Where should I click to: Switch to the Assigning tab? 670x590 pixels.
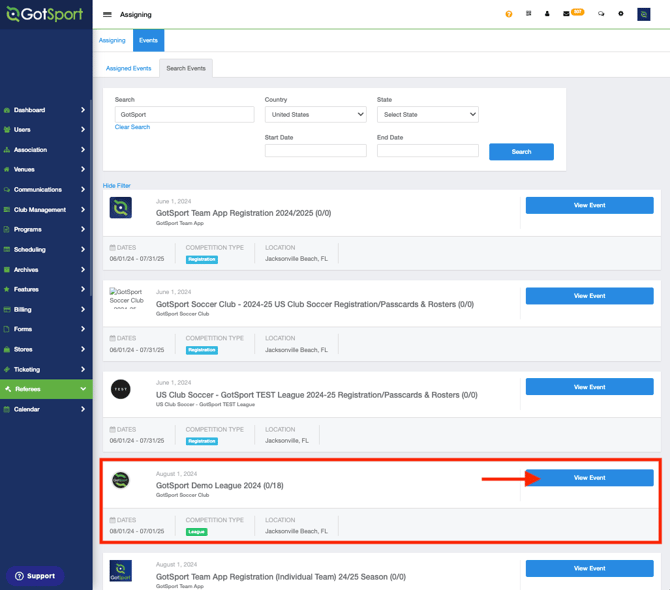[112, 40]
